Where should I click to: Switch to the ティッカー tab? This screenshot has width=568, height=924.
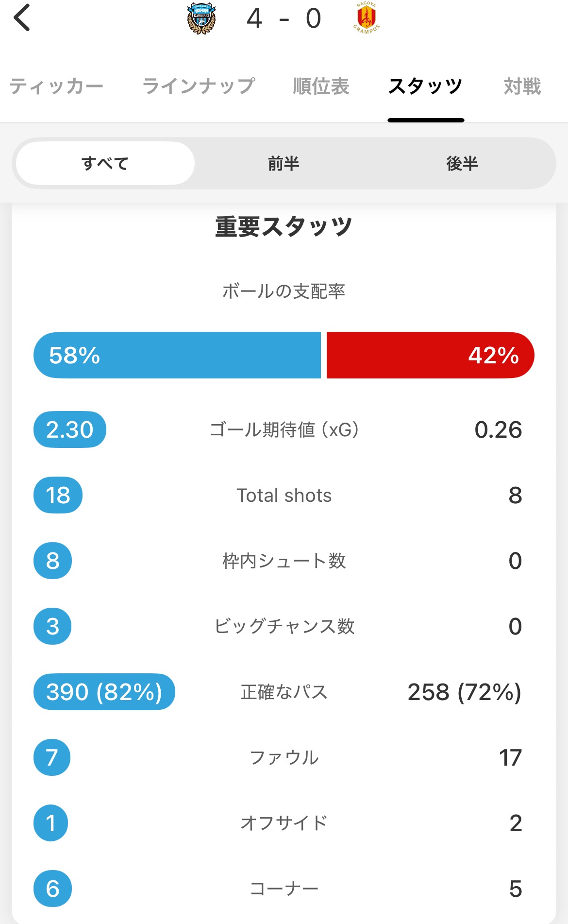tap(56, 86)
